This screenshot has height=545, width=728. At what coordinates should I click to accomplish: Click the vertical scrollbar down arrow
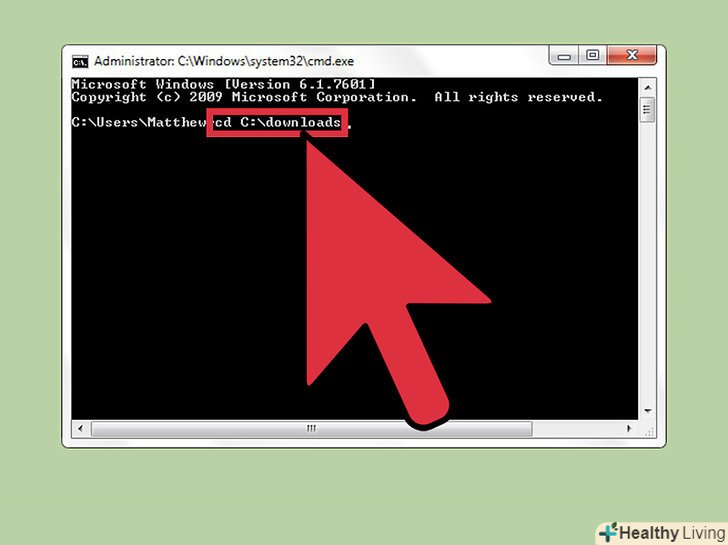click(x=648, y=411)
